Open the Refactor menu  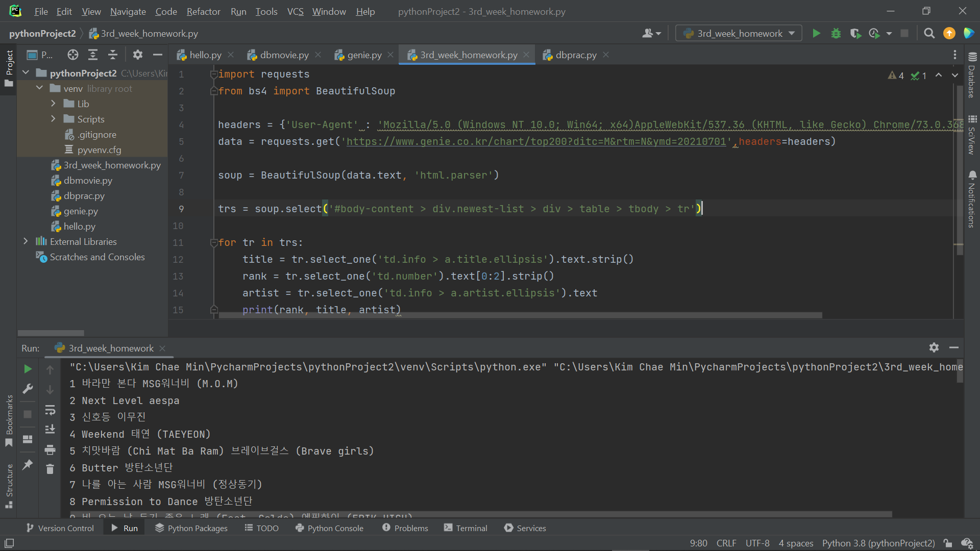pyautogui.click(x=203, y=11)
